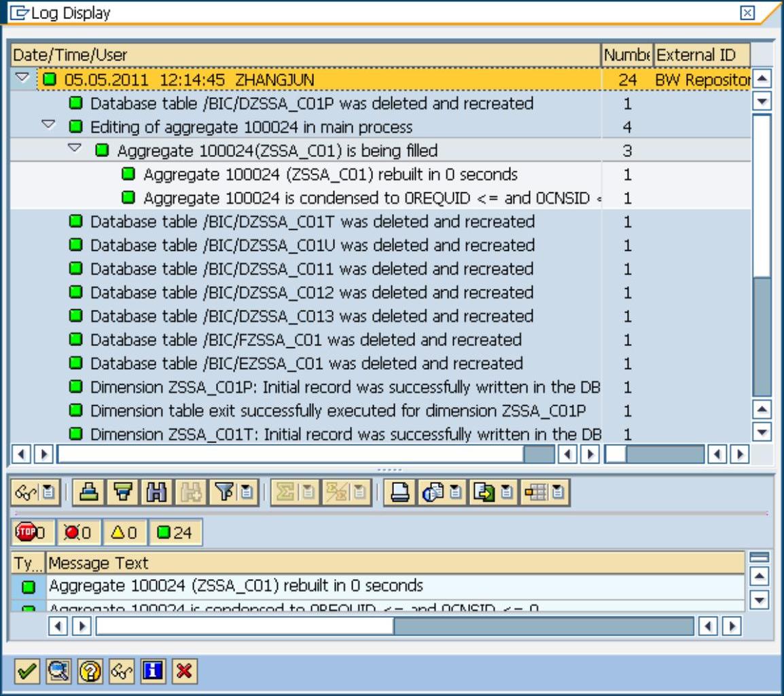Viewport: 784px width, 696px height.
Task: Click the Set Filter funnel icon
Action: (x=224, y=493)
